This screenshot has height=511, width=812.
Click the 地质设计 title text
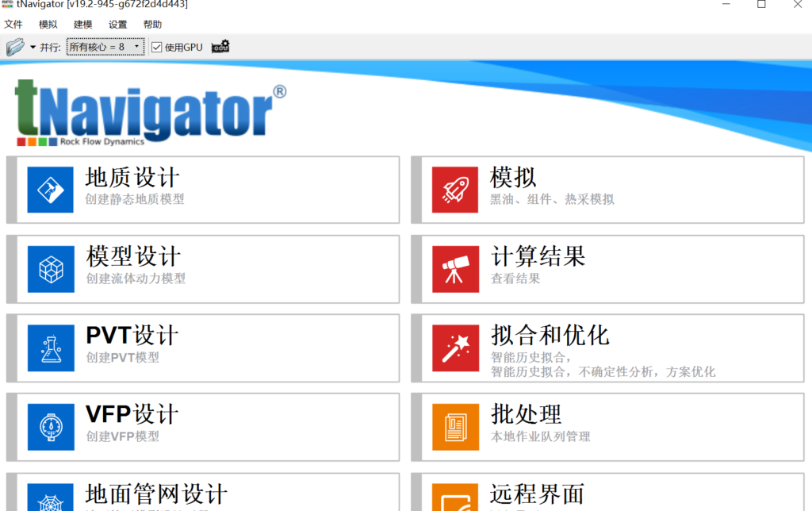[x=132, y=177]
